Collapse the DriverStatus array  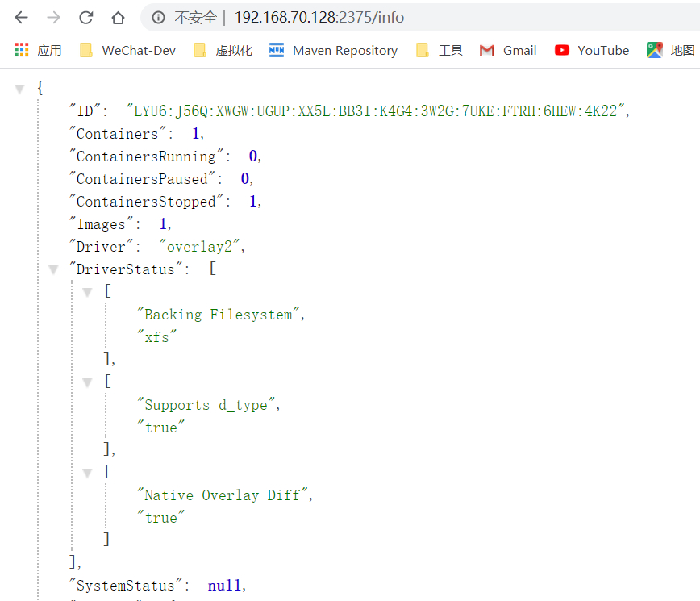click(x=53, y=269)
